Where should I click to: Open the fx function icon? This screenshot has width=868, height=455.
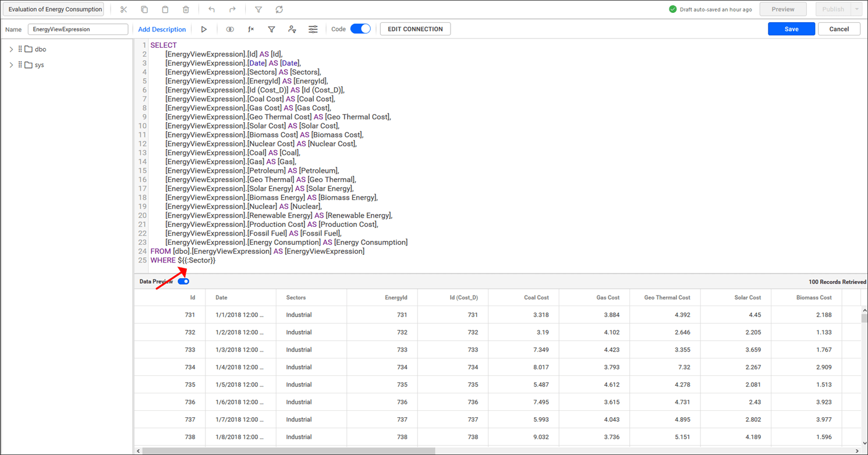coord(251,29)
